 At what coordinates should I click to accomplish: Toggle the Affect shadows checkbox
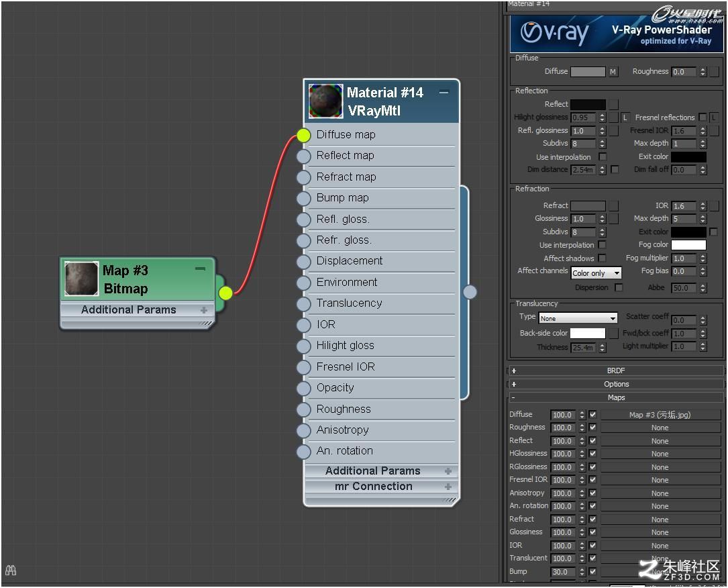click(603, 258)
